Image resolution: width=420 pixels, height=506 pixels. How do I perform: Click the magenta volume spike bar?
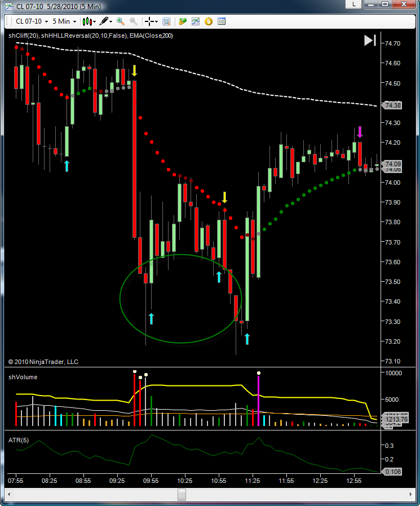coord(259,401)
